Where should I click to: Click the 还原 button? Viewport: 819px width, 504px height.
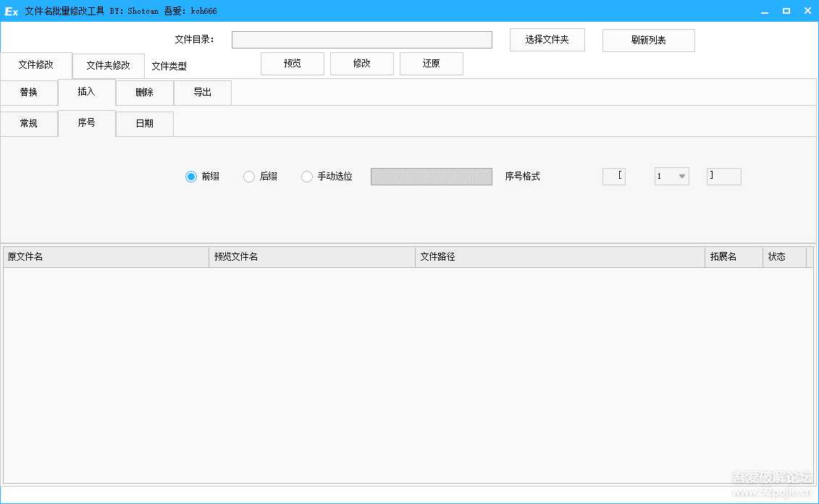[x=431, y=64]
